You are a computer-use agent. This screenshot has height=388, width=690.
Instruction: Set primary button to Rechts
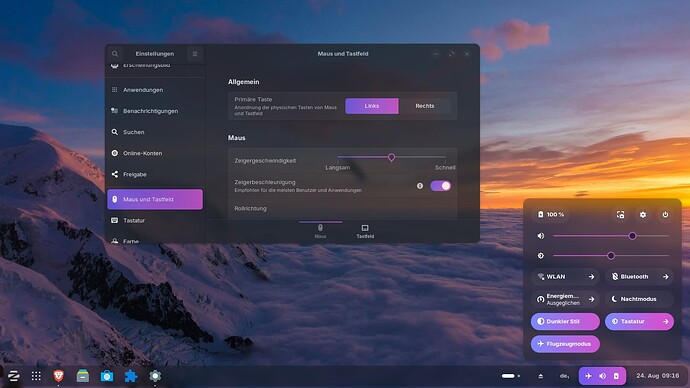tap(425, 106)
